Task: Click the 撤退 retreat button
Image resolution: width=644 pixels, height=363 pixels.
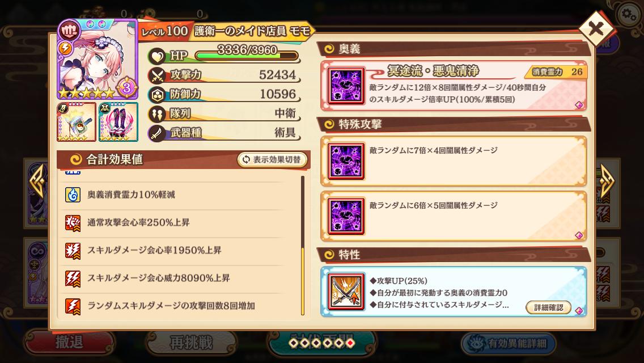Action: [69, 342]
